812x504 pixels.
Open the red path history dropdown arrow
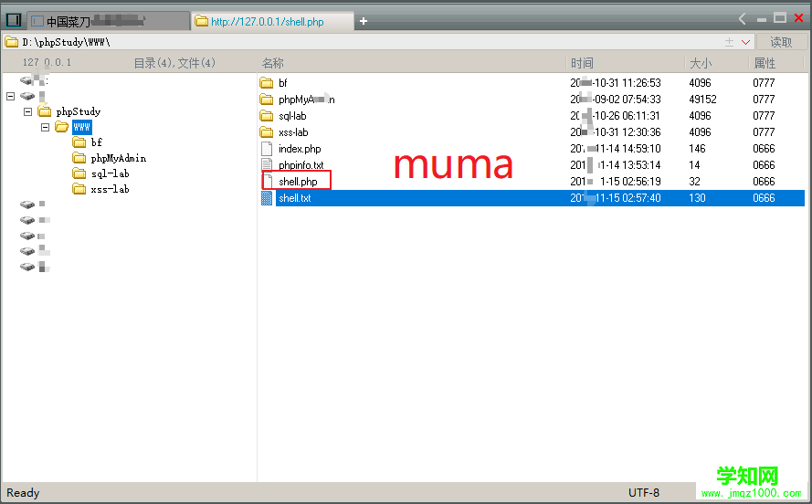tap(745, 42)
